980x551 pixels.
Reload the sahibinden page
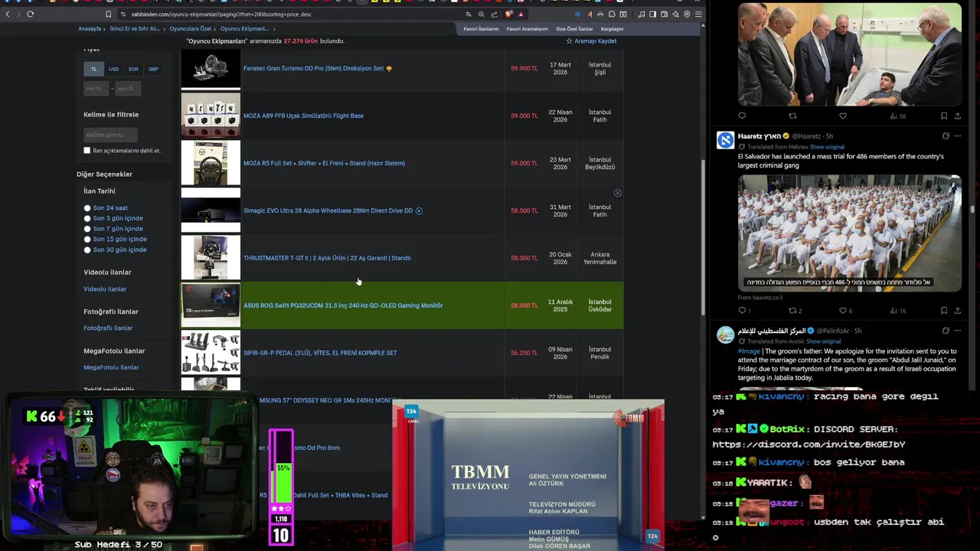[30, 14]
